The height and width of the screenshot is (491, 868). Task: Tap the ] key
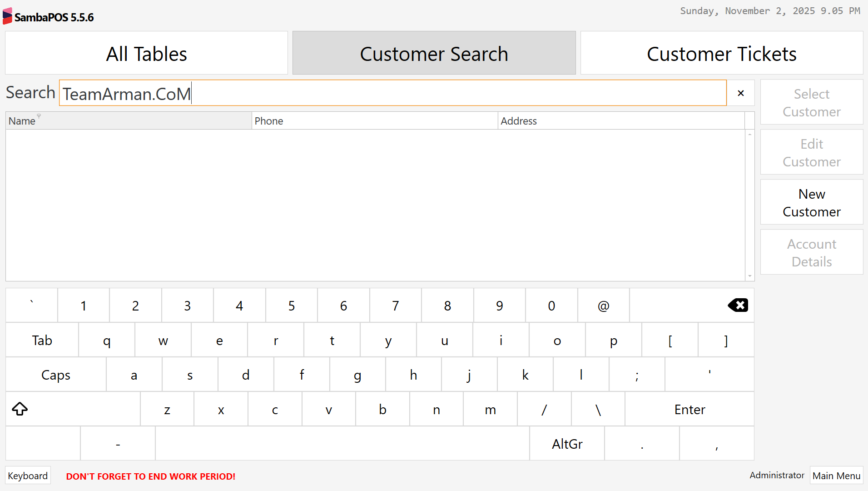tap(726, 340)
